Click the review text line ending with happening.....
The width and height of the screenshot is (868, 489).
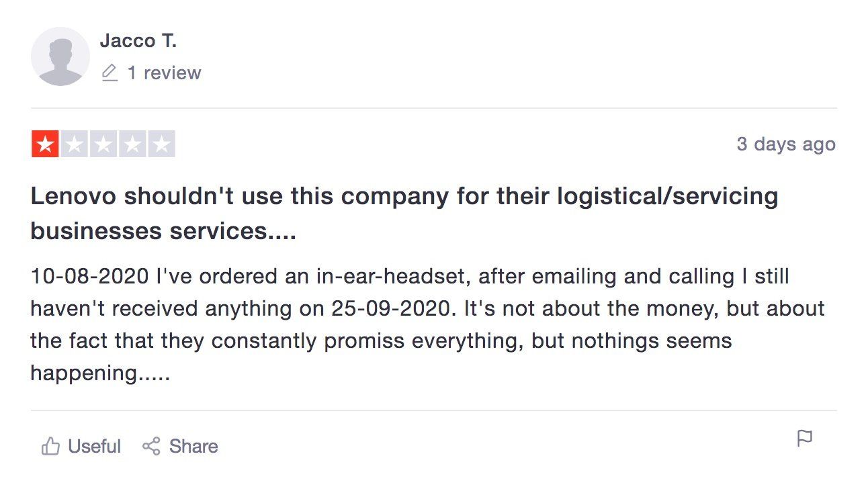[100, 373]
